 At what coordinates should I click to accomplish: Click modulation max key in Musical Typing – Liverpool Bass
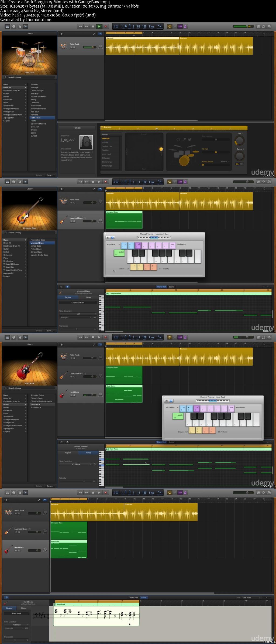pyautogui.click(x=173, y=245)
